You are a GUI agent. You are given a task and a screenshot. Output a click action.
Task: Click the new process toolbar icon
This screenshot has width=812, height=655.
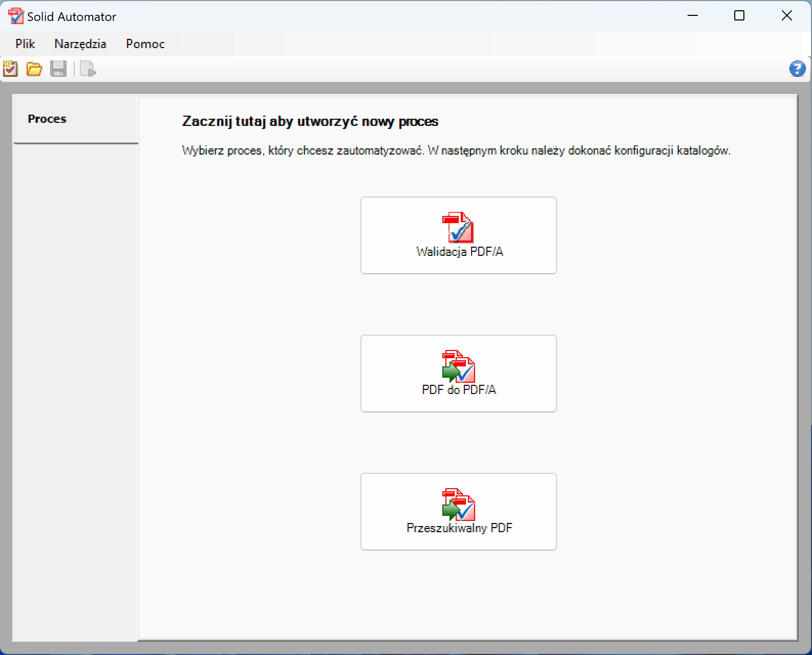(x=10, y=69)
